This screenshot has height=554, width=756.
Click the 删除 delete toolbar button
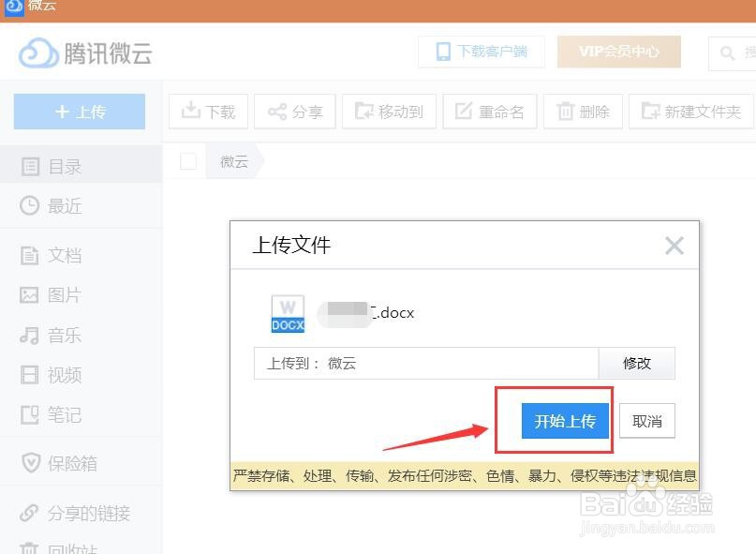(583, 112)
